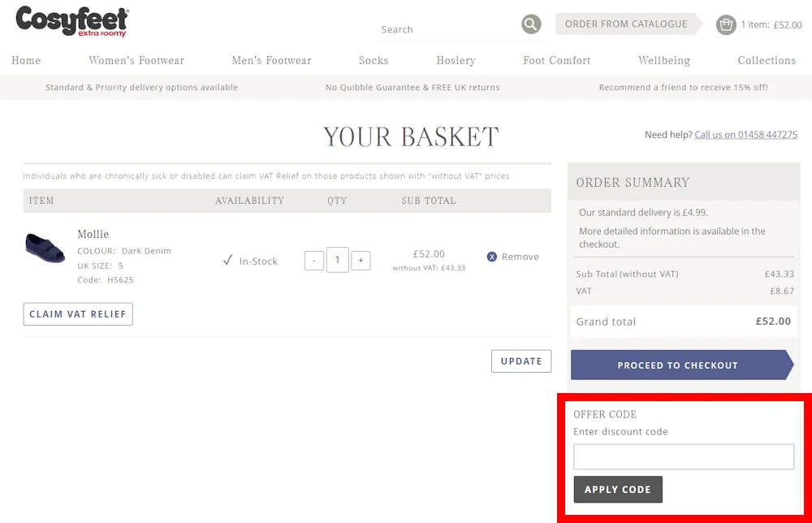Click the OFFER CODE heading

point(605,414)
